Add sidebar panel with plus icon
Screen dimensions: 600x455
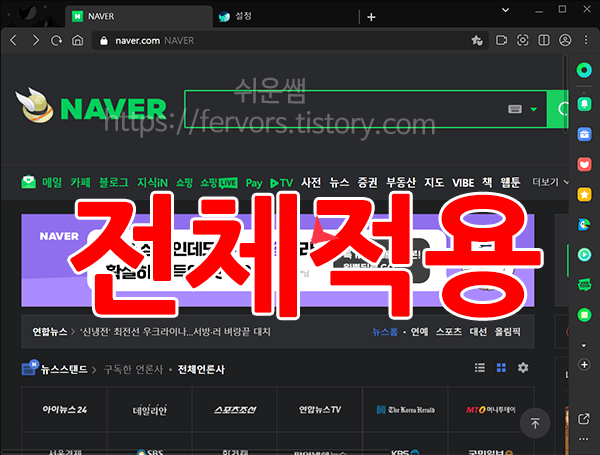pos(584,365)
